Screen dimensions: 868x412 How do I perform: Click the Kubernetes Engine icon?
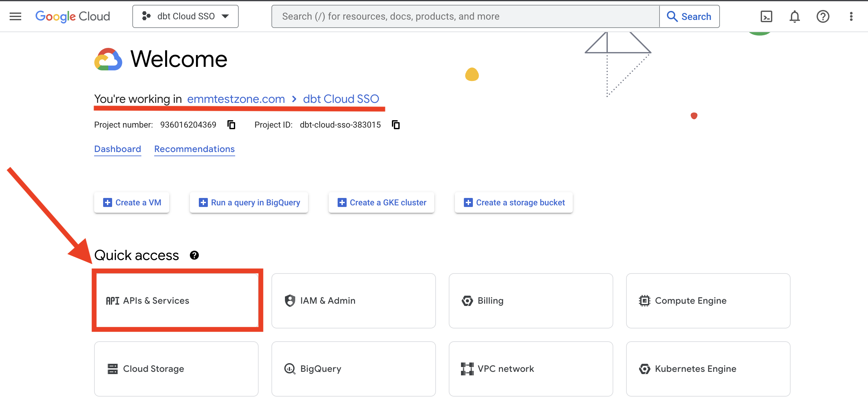point(644,368)
